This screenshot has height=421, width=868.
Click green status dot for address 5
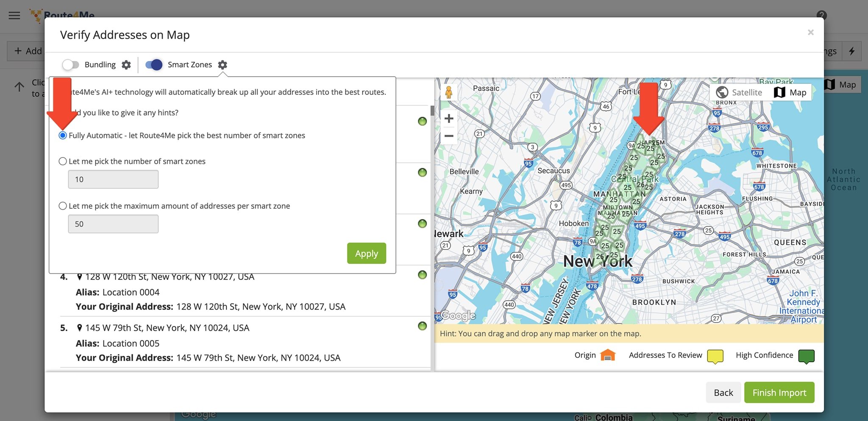pyautogui.click(x=422, y=326)
